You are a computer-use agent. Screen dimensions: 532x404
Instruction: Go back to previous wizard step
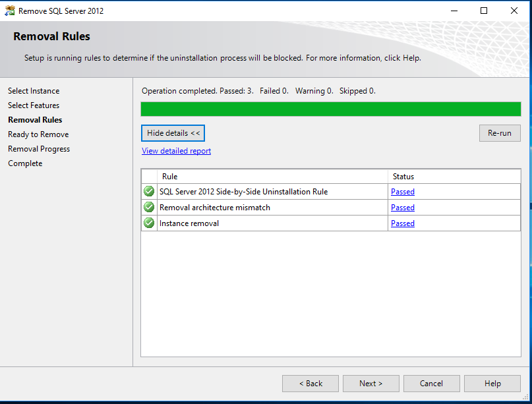[310, 383]
